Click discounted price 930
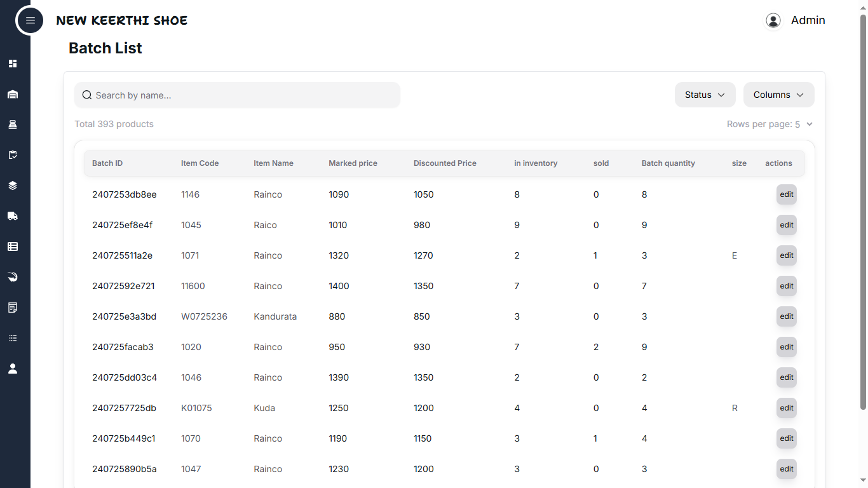 click(x=422, y=347)
